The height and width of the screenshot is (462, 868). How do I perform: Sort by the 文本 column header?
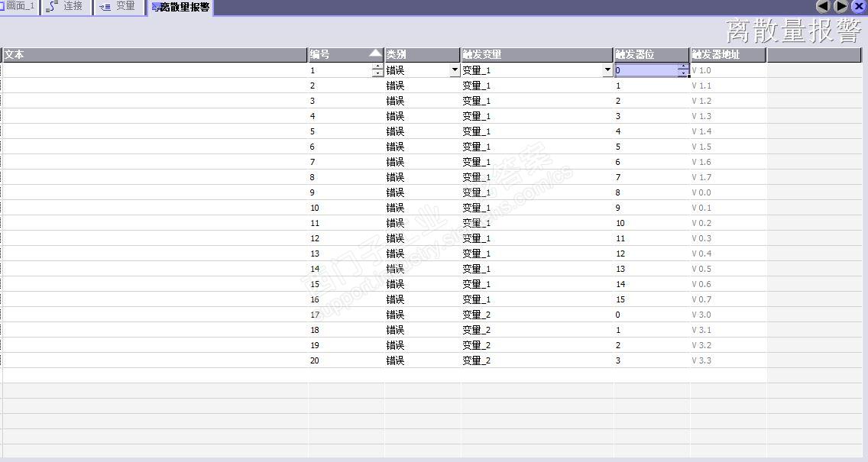click(154, 55)
